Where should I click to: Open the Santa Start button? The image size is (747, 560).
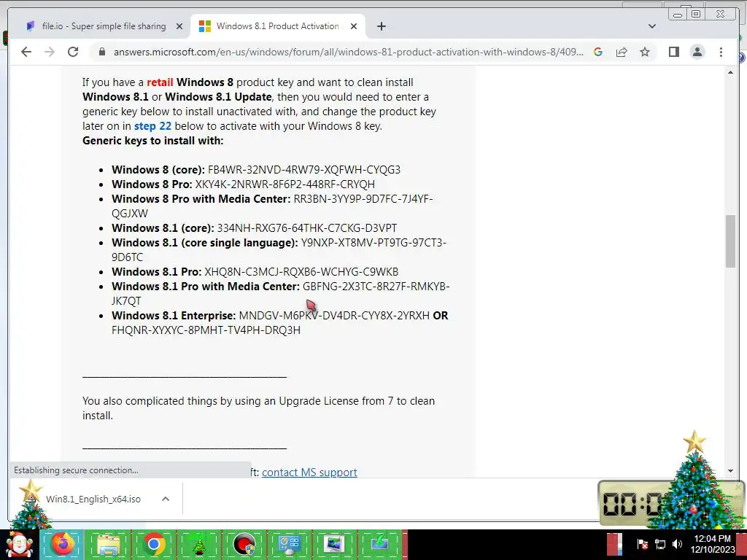click(x=19, y=544)
